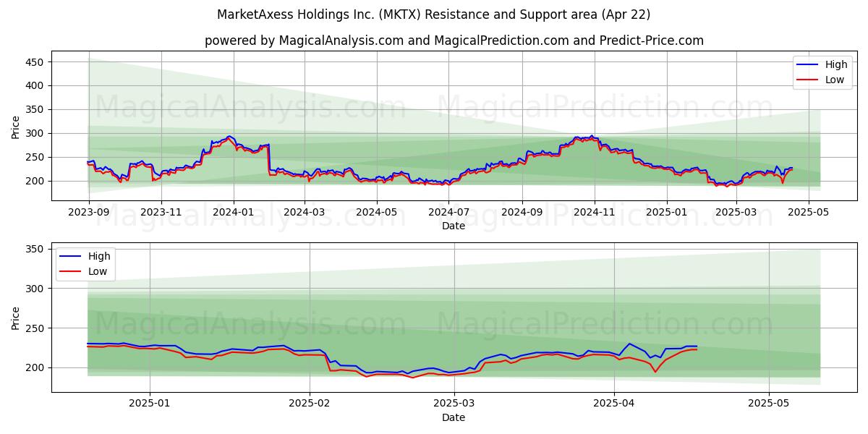Click the '2023-09' date tick in top chart
868x434 pixels.
click(89, 213)
